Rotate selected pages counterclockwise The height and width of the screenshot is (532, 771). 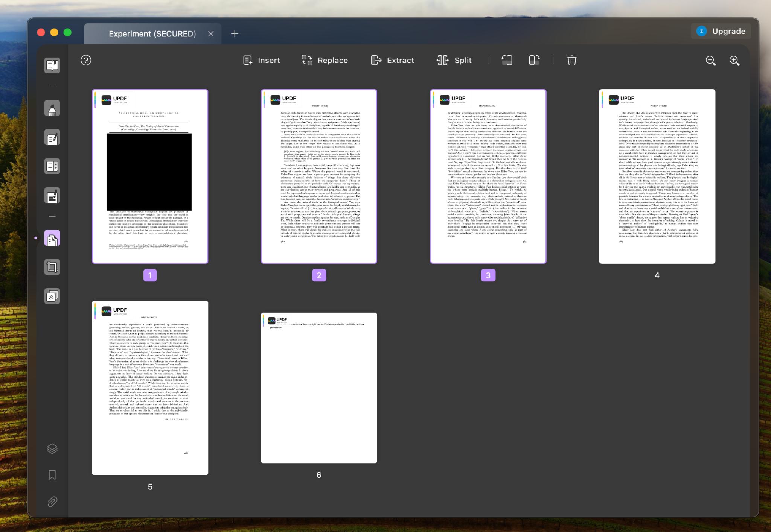click(x=506, y=60)
